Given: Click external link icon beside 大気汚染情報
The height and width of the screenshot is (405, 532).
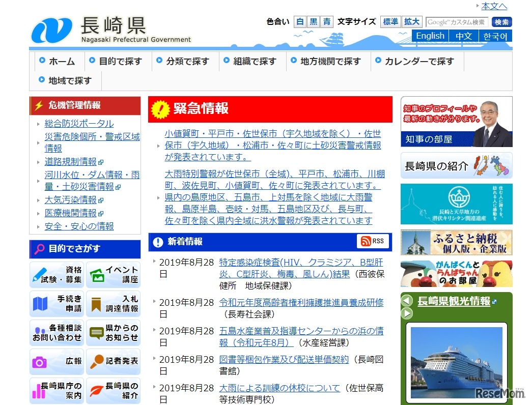Looking at the screenshot, I should tap(101, 200).
